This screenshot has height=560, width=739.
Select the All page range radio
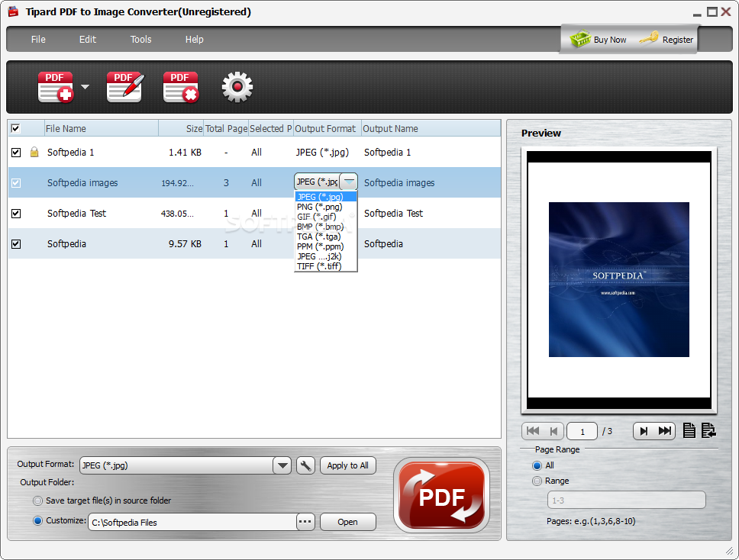[537, 466]
